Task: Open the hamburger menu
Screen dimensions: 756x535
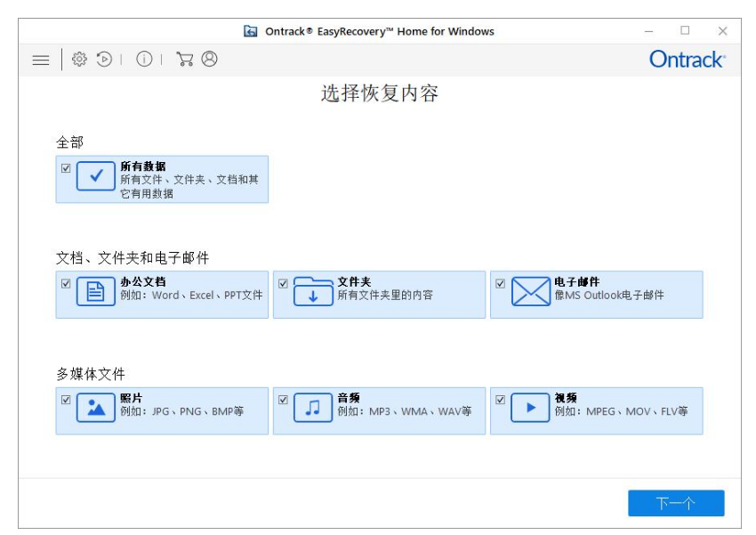Action: [x=40, y=60]
